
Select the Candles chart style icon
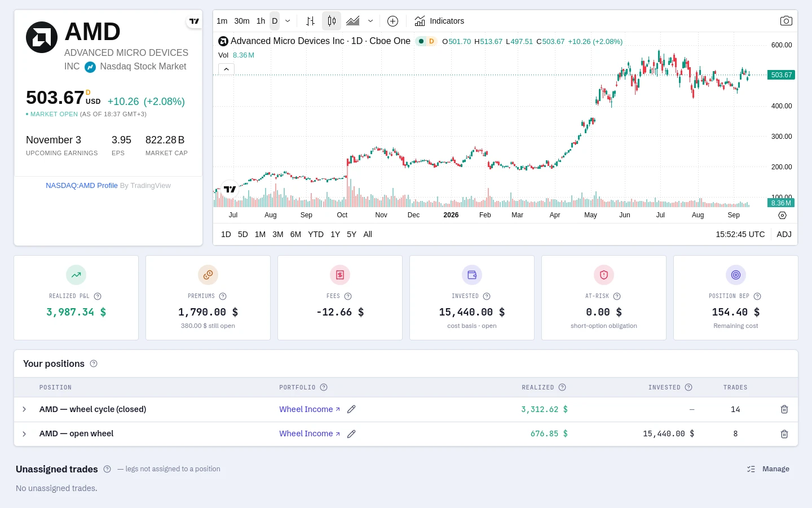[332, 21]
